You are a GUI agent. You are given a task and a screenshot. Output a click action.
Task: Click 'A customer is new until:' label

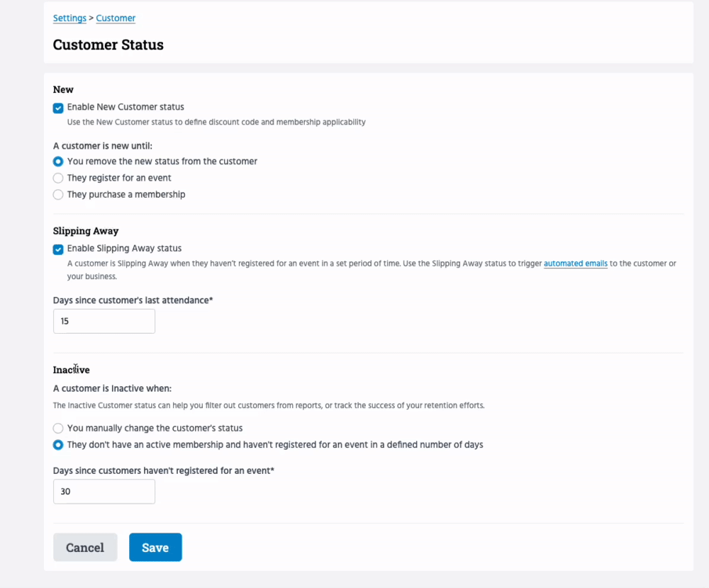[x=102, y=146]
